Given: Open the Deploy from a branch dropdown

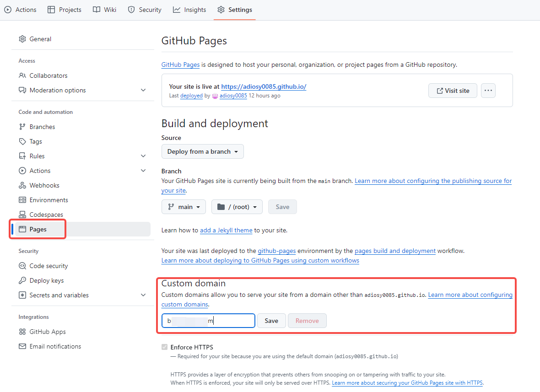Looking at the screenshot, I should pos(202,151).
